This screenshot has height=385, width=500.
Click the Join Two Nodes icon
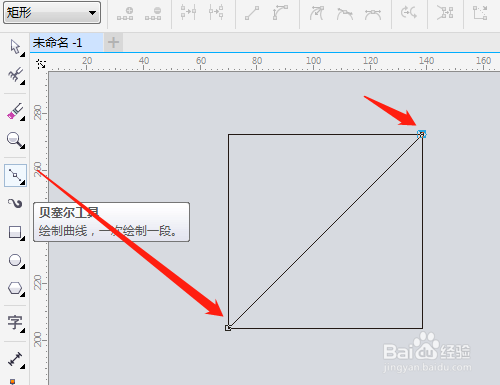click(x=188, y=12)
